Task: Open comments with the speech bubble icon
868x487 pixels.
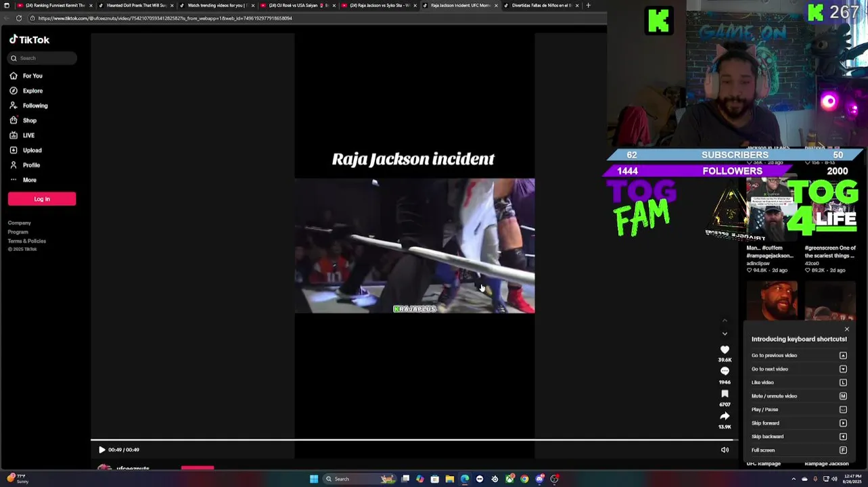Action: pos(725,371)
